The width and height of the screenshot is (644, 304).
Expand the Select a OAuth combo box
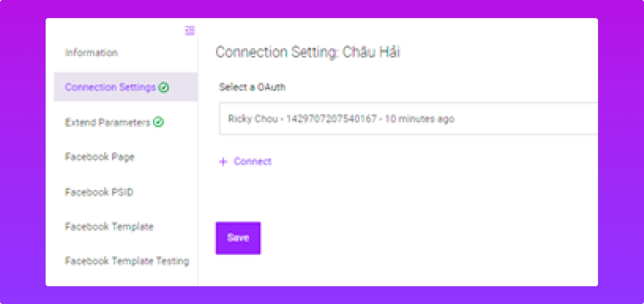[x=409, y=119]
